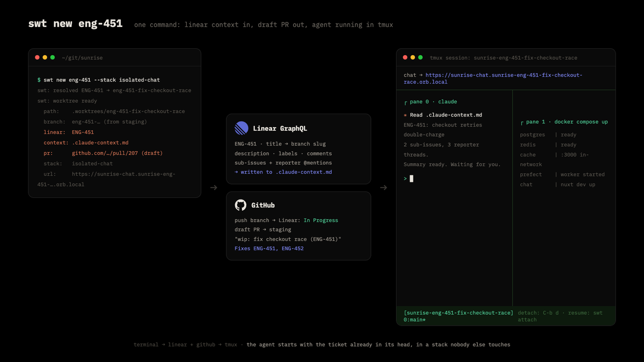Click the Linear GraphQL card title
The height and width of the screenshot is (362, 644).
[x=280, y=129]
